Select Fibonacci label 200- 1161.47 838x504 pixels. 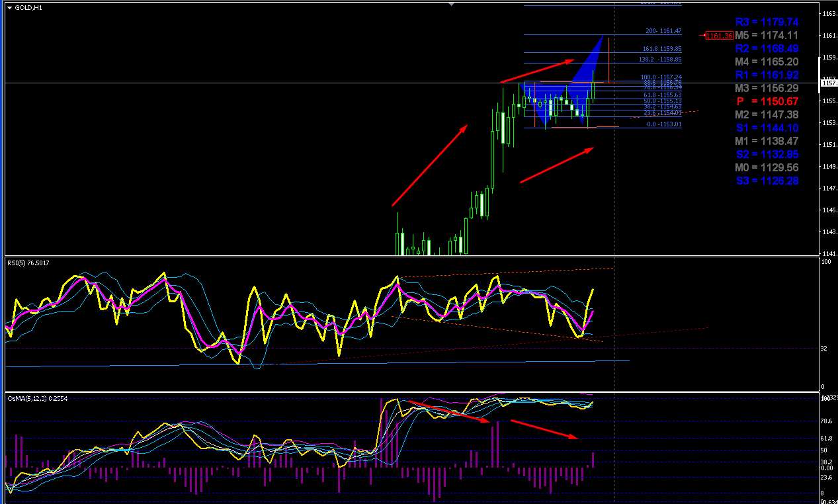(x=663, y=31)
